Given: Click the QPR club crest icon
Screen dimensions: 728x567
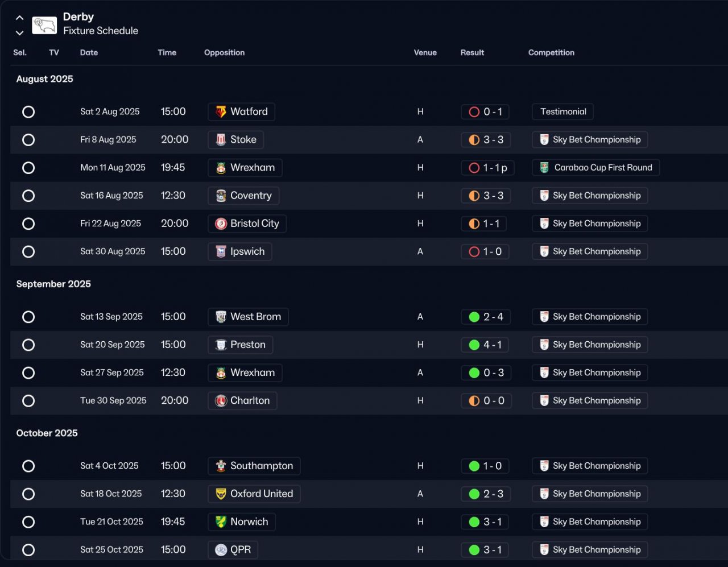Looking at the screenshot, I should pos(221,550).
